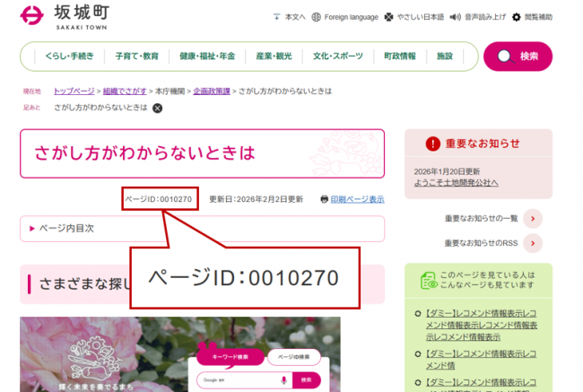Open 重要なお知らせの一覧 link
This screenshot has height=392, width=583.
point(481,219)
